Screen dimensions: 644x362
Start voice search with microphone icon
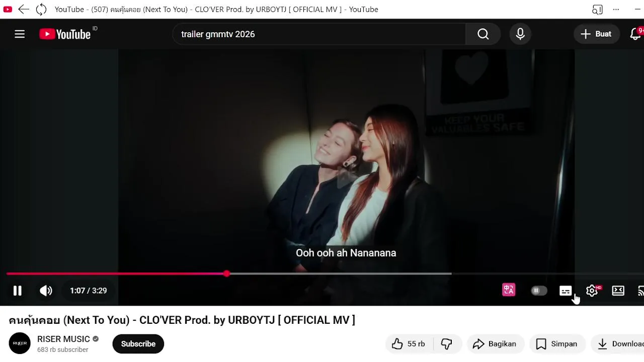520,34
